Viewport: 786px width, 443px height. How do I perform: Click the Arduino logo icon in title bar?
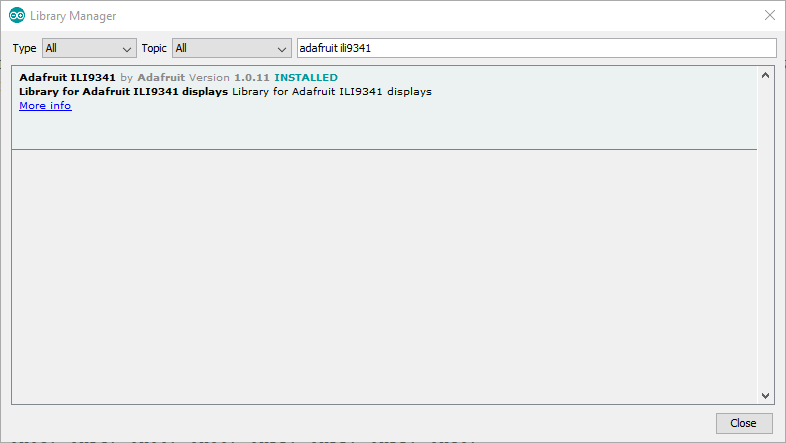click(17, 16)
